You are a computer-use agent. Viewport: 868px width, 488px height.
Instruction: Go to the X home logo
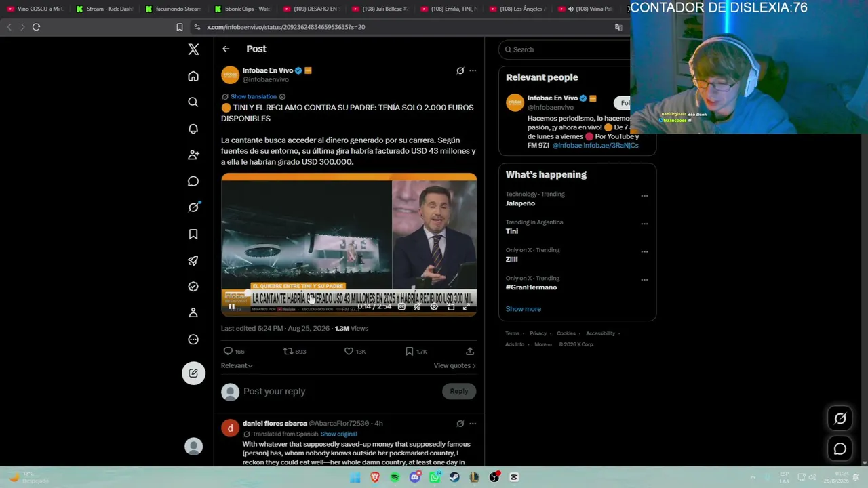pyautogui.click(x=193, y=49)
